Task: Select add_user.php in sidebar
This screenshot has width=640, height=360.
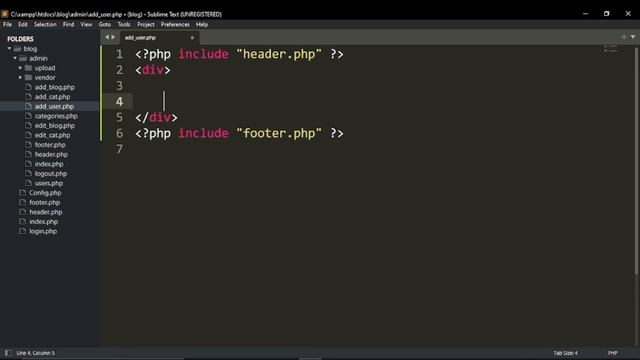Action: (54, 106)
